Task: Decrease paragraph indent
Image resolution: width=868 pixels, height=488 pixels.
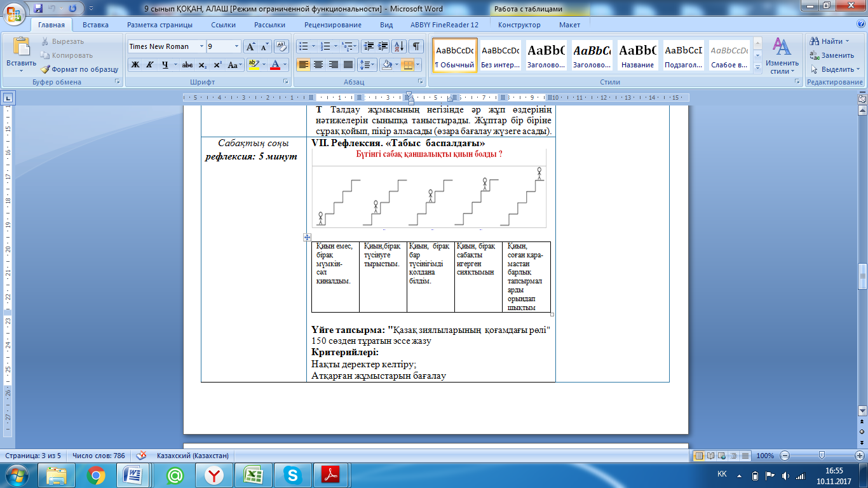Action: tap(369, 46)
